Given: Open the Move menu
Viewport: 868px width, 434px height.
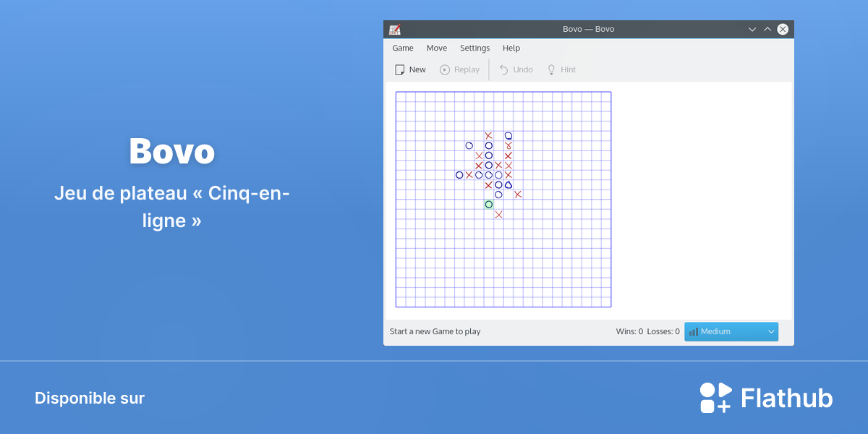Looking at the screenshot, I should coord(437,48).
